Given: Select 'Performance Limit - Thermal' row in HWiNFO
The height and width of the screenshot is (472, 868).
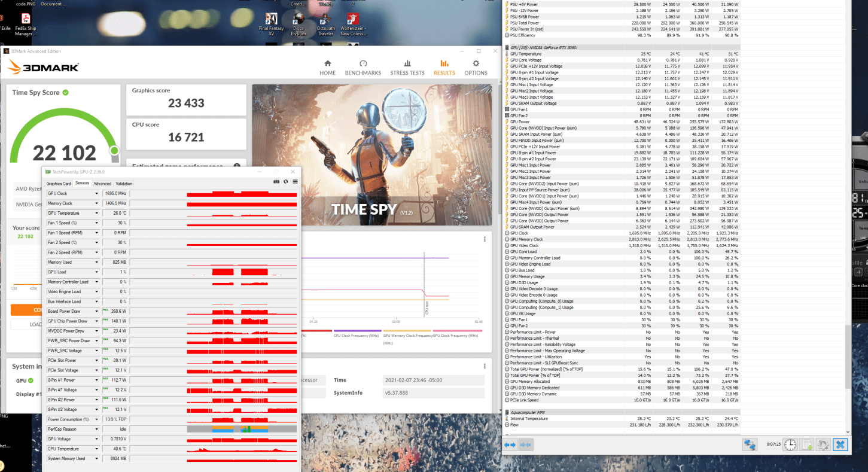Looking at the screenshot, I should pyautogui.click(x=623, y=339).
